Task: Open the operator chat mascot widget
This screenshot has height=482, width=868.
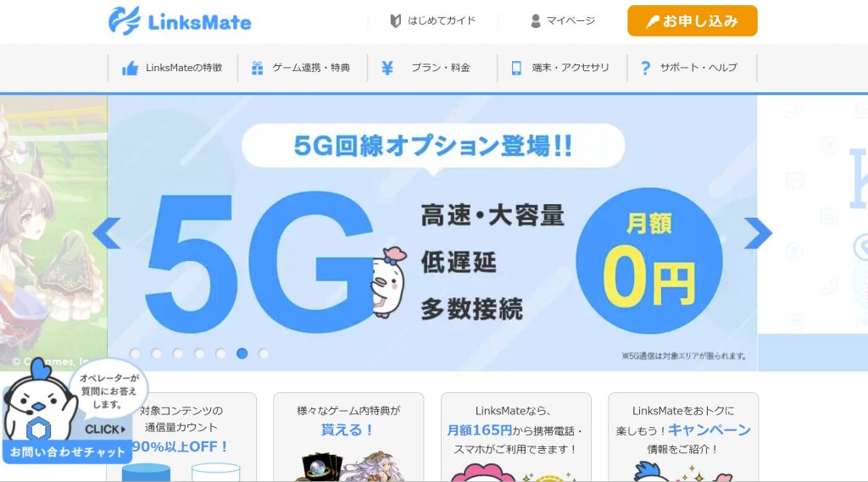Action: (70, 411)
